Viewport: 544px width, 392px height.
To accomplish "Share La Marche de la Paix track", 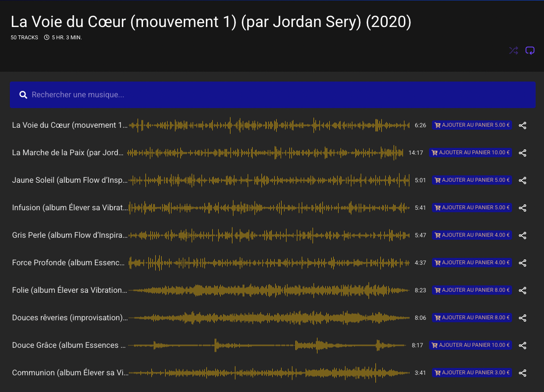I will click(522, 153).
